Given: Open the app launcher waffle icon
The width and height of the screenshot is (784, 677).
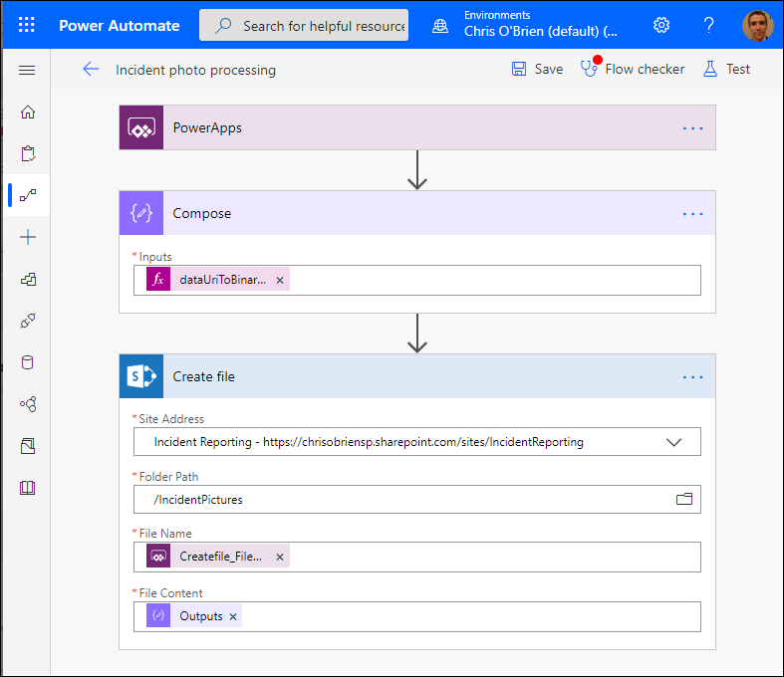Looking at the screenshot, I should pos(27,26).
